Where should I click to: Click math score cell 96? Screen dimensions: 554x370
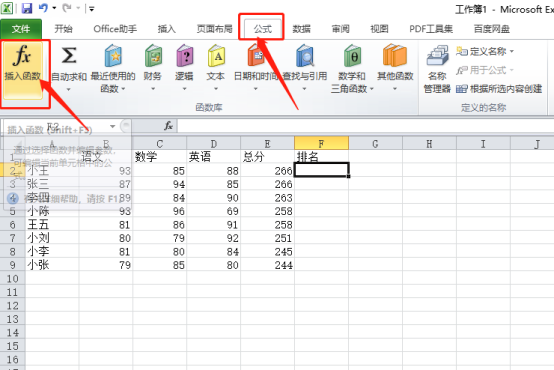click(x=160, y=211)
